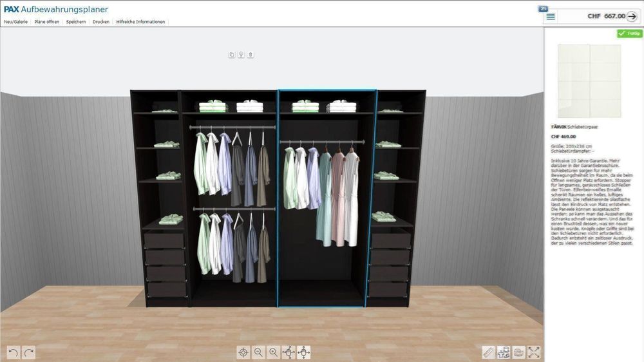Open Hilfreiche Informationen menu
The width and height of the screenshot is (644, 362).
[140, 22]
